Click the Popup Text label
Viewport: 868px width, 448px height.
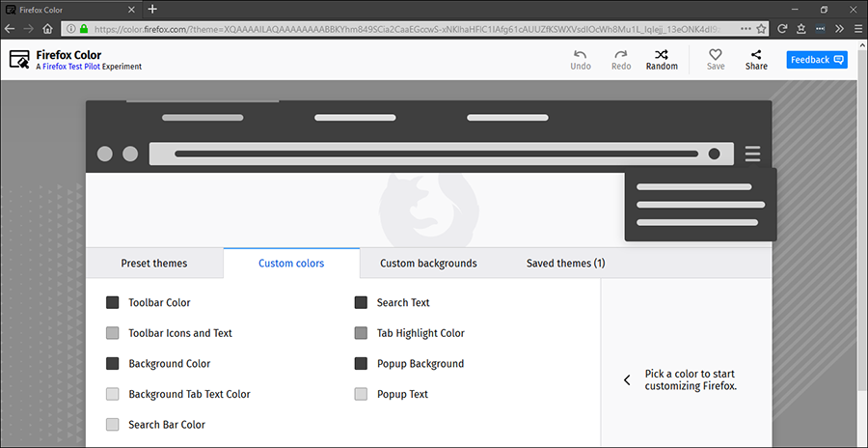402,394
